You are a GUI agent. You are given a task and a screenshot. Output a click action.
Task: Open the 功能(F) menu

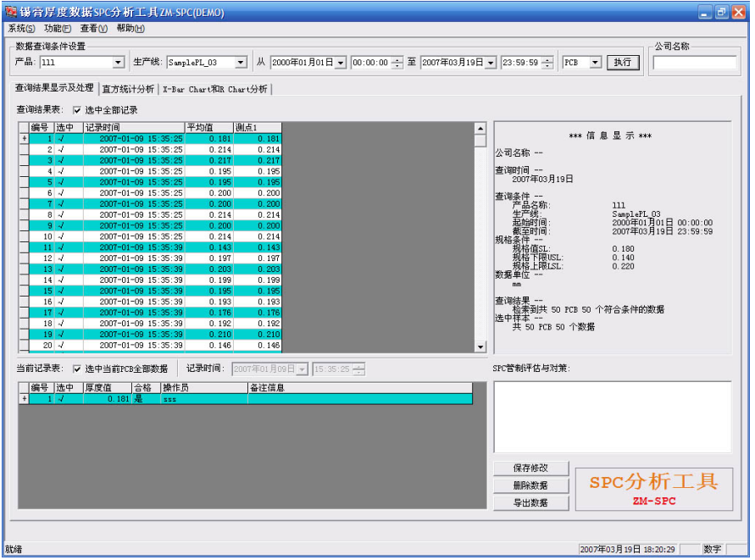pos(58,29)
